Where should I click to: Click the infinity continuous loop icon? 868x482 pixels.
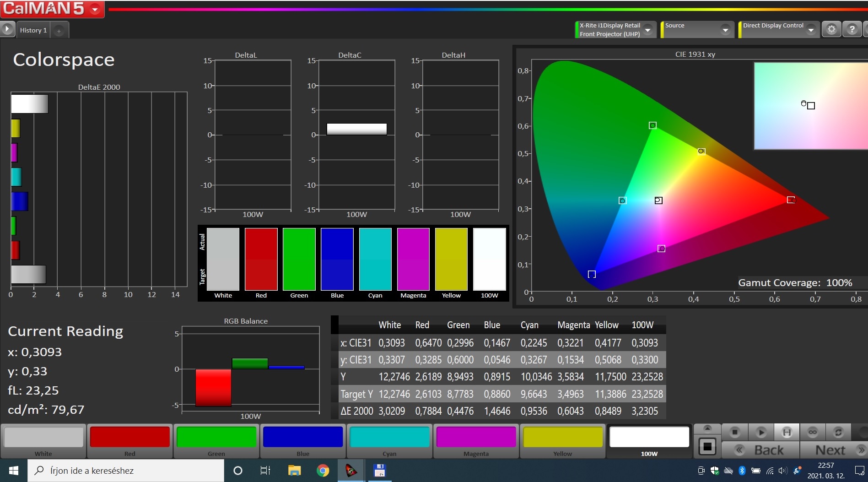813,432
